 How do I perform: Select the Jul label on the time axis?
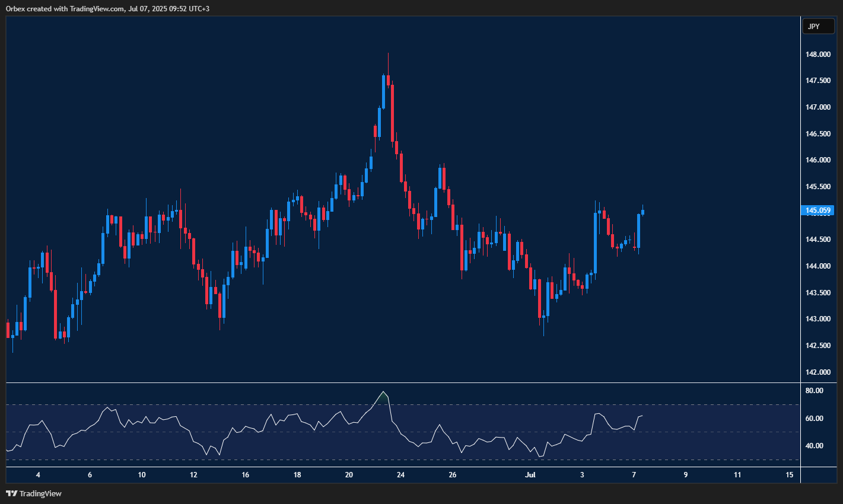(x=530, y=474)
